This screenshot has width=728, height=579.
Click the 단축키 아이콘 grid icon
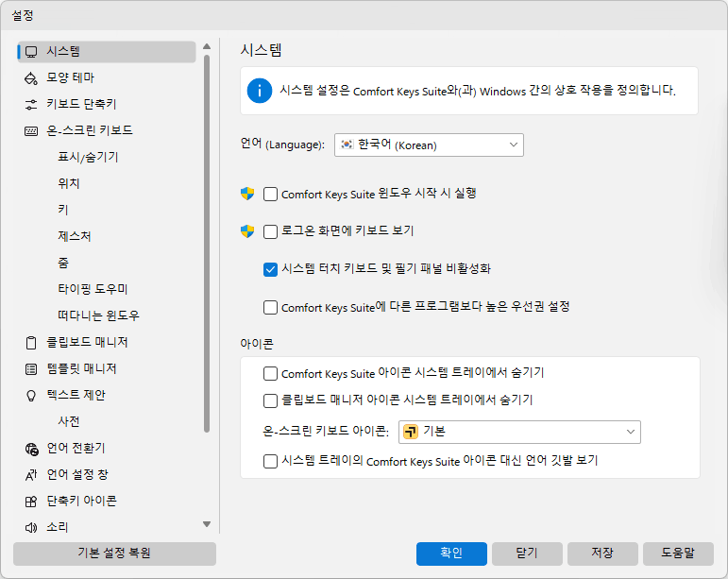[x=31, y=502]
